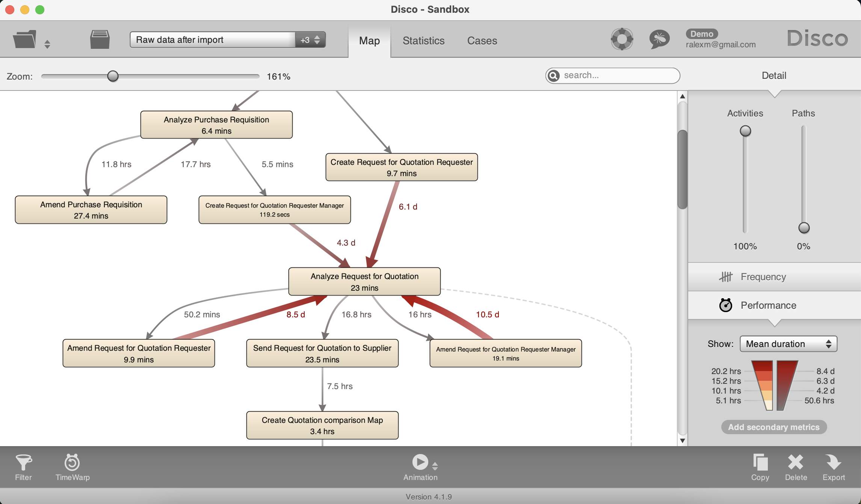Click the map scrollbar up arrow

(683, 96)
